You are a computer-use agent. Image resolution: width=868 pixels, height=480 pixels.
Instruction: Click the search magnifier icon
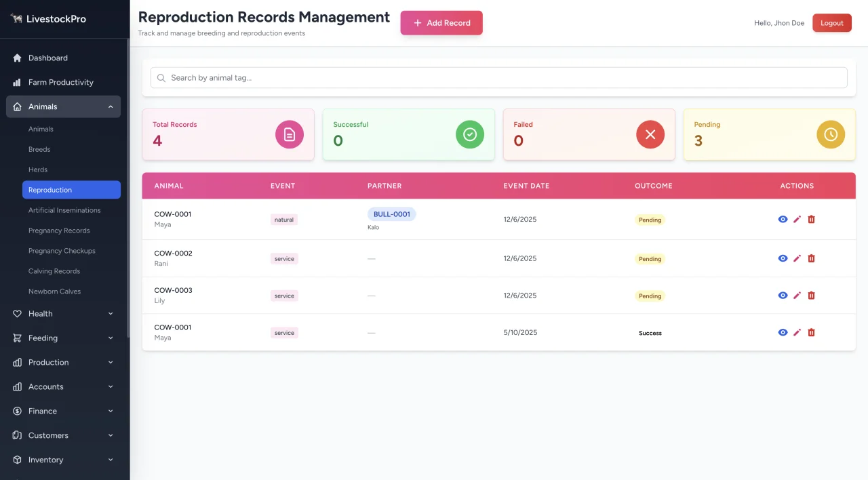click(161, 78)
